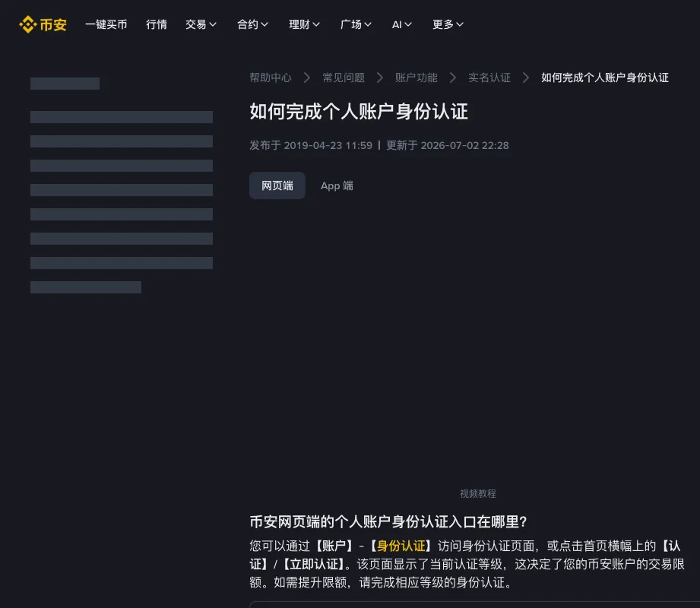Open 实名认证 breadcrumb link
700x608 pixels.
[x=489, y=78]
